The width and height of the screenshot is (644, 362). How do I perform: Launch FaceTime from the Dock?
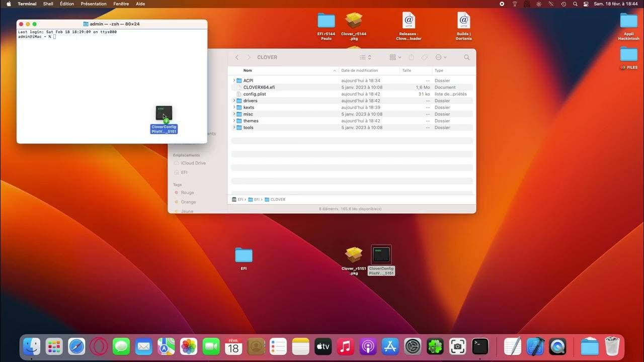(x=211, y=346)
